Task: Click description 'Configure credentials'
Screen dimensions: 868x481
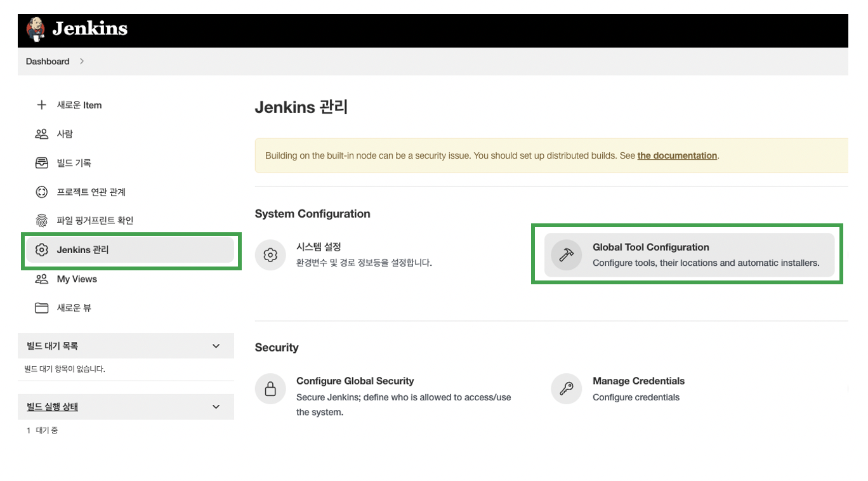Action: 636,397
